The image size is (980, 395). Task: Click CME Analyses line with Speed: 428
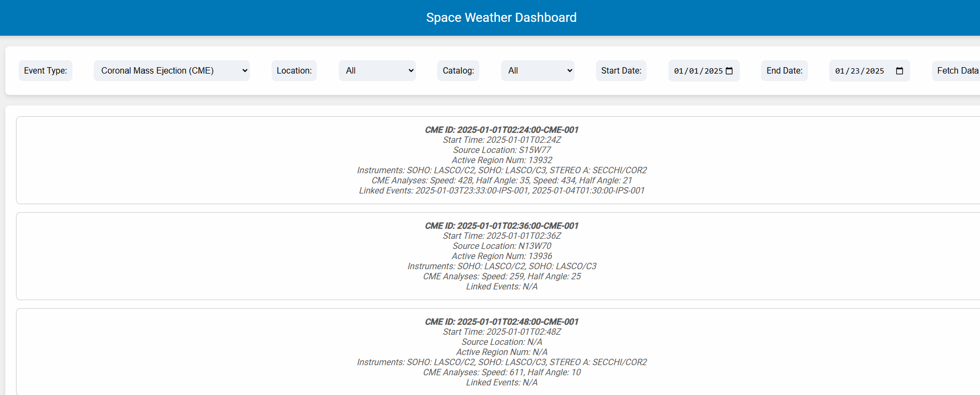[502, 180]
